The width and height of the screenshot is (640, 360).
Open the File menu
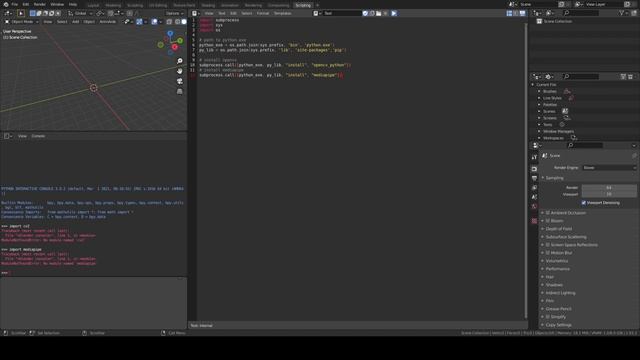[x=15, y=4]
